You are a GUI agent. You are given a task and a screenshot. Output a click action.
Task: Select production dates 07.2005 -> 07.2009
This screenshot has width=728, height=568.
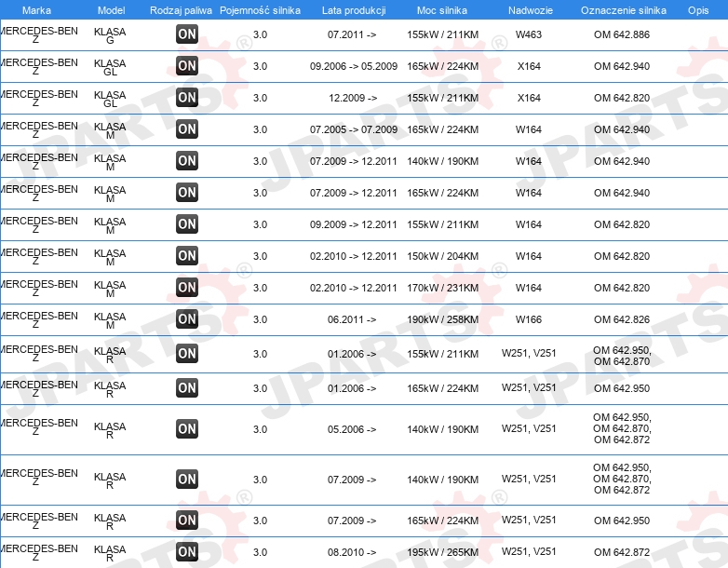tap(354, 129)
